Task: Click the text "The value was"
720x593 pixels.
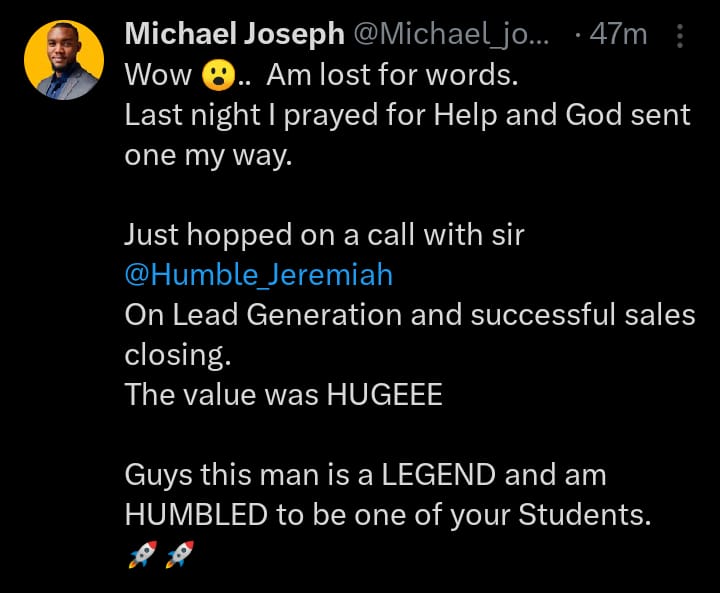Action: 221,394
